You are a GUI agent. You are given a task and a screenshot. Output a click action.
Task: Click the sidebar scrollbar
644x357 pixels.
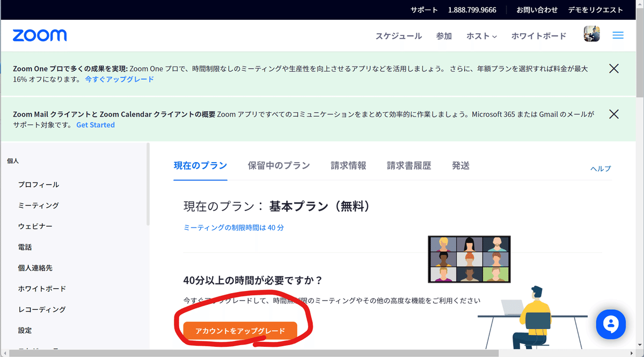[148, 185]
